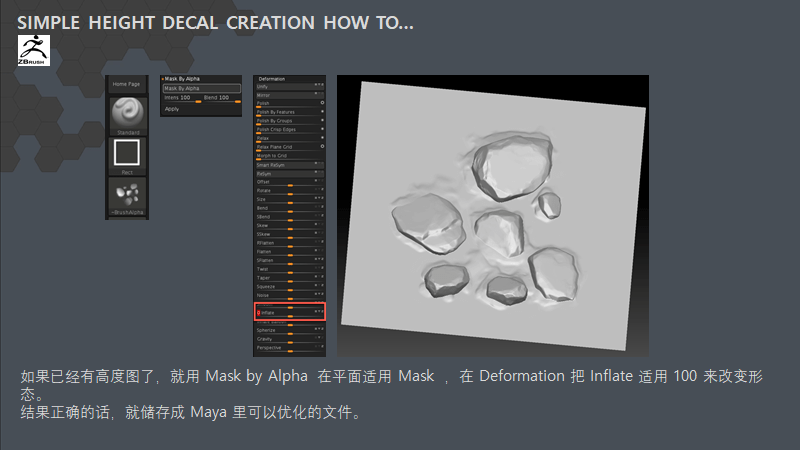Toggle the axis flags on Mirror
The width and height of the screenshot is (800, 450).
click(x=319, y=94)
